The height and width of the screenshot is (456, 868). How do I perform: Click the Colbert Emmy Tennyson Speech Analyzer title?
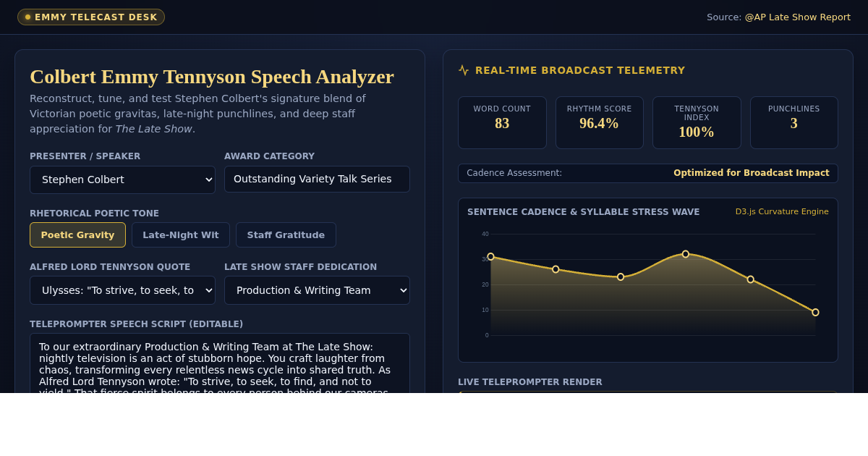[x=212, y=77]
